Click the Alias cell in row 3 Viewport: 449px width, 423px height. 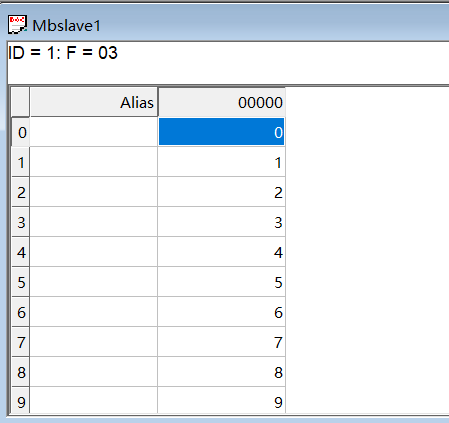point(94,222)
